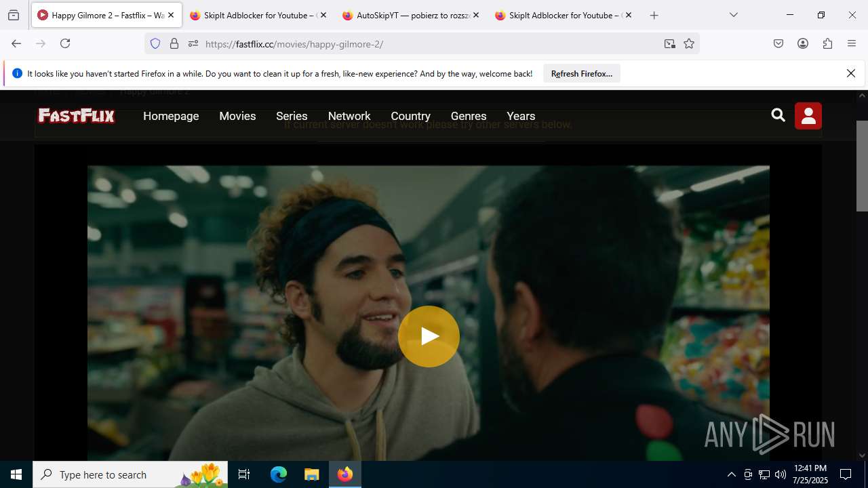Open the Save to Pocket icon
Image resolution: width=868 pixels, height=488 pixels.
(x=778, y=43)
